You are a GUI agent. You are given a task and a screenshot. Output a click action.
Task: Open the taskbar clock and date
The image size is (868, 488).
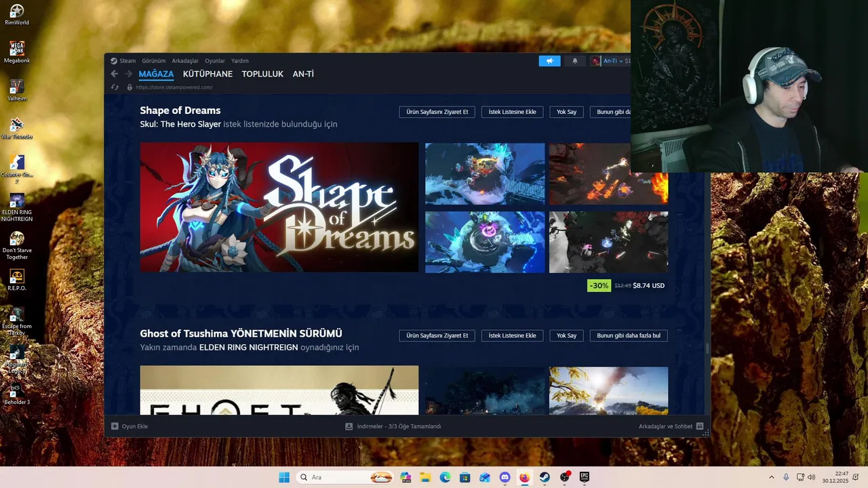click(835, 477)
